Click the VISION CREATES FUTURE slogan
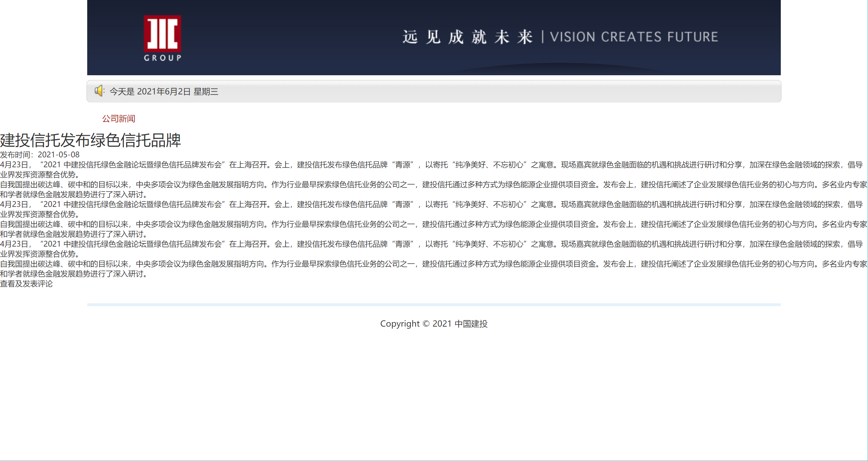Screen dimensions: 868x461 click(634, 37)
